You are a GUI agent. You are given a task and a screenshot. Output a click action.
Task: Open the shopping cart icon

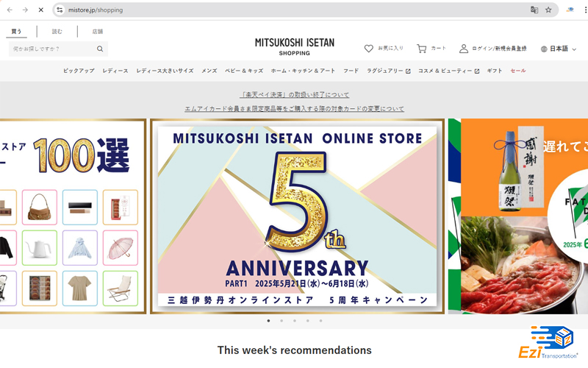coord(421,49)
